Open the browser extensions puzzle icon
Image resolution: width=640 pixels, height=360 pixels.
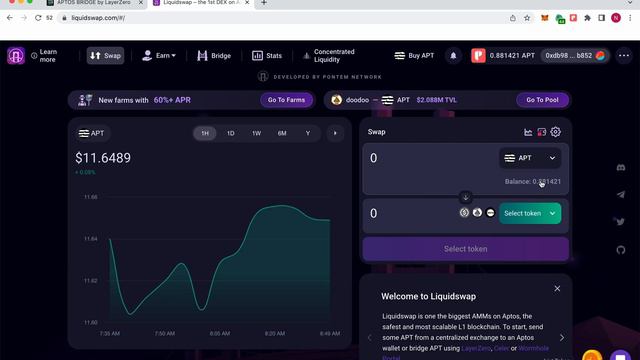coord(587,18)
